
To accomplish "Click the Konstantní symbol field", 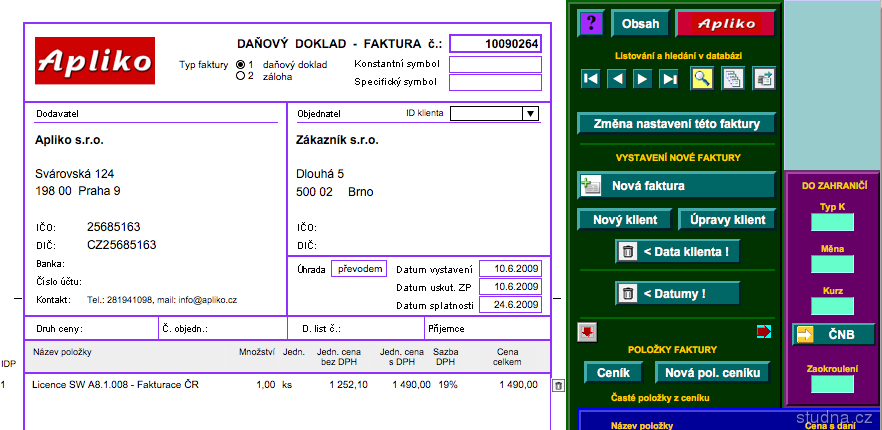I will pyautogui.click(x=495, y=65).
